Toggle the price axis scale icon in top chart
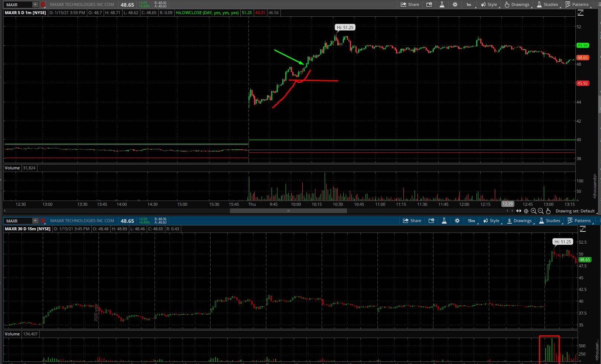This screenshot has width=601, height=364. [x=581, y=13]
